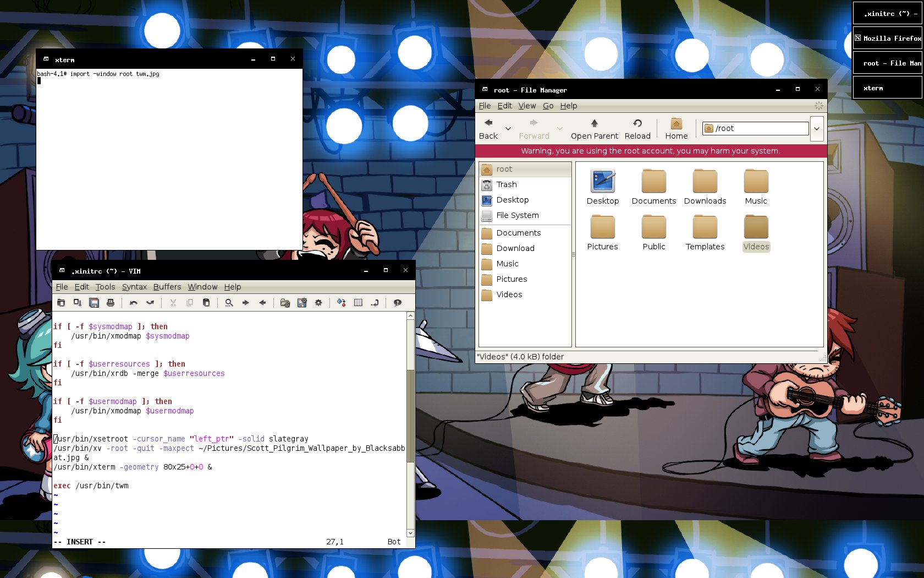Paste from clipboard using Vim toolbar
924x578 pixels.
[x=206, y=303]
